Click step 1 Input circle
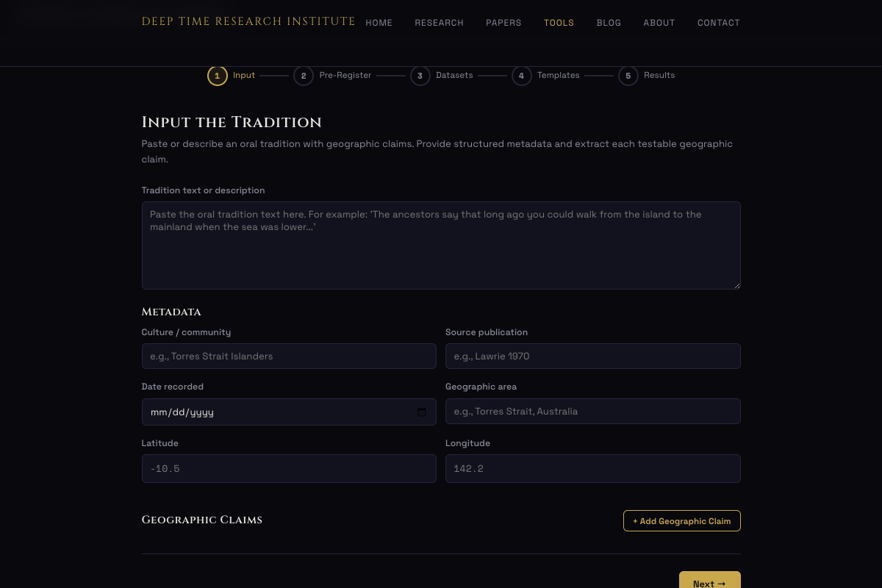 click(217, 76)
